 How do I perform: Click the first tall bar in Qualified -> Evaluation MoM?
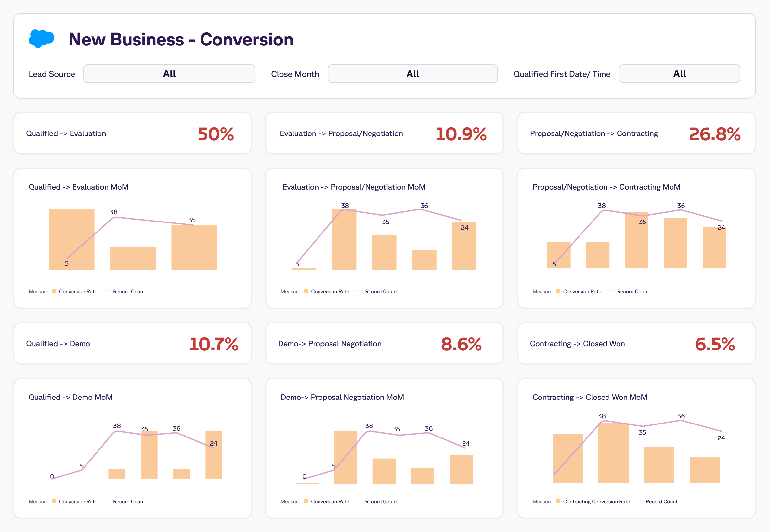tap(72, 239)
